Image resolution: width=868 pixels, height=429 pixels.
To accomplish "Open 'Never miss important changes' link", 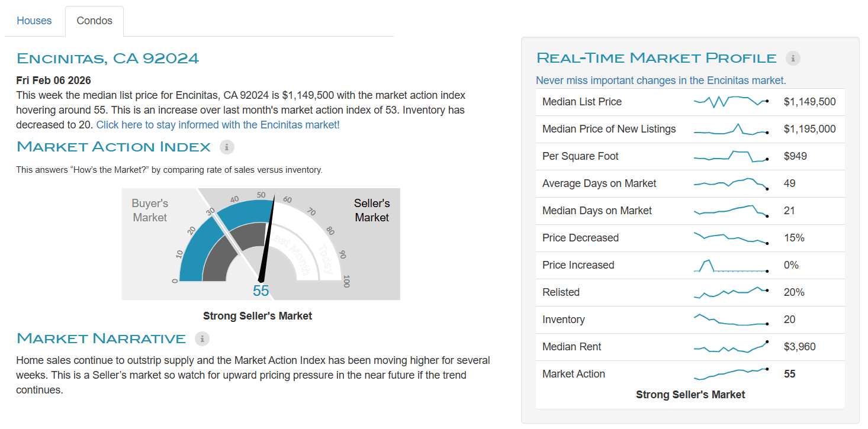I will [x=661, y=80].
